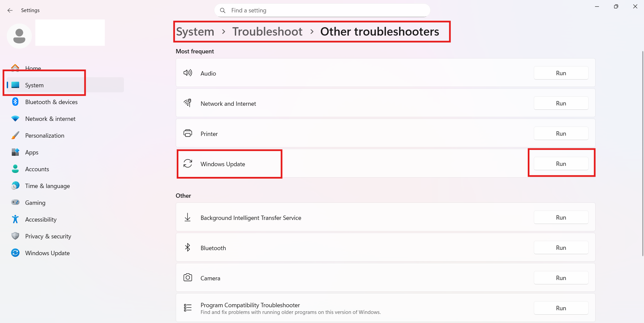This screenshot has height=323, width=644.
Task: Click the Background Intelligent Transfer Service download icon
Action: (188, 217)
